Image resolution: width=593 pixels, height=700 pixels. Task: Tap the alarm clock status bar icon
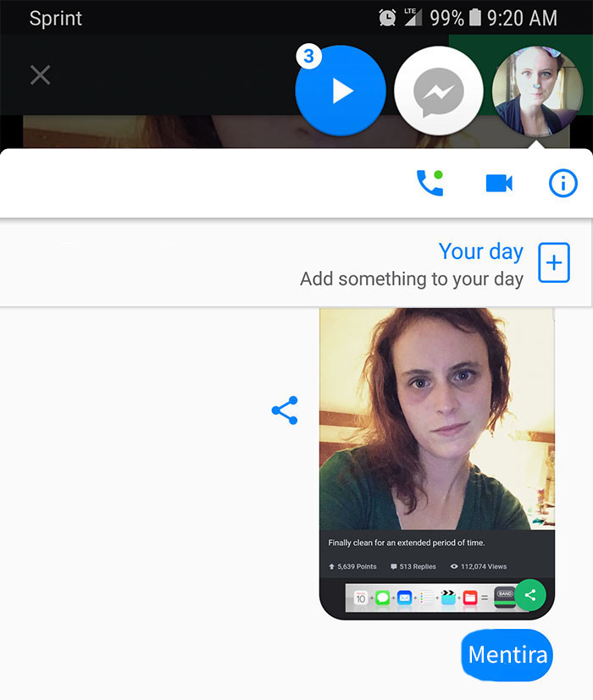(x=387, y=18)
